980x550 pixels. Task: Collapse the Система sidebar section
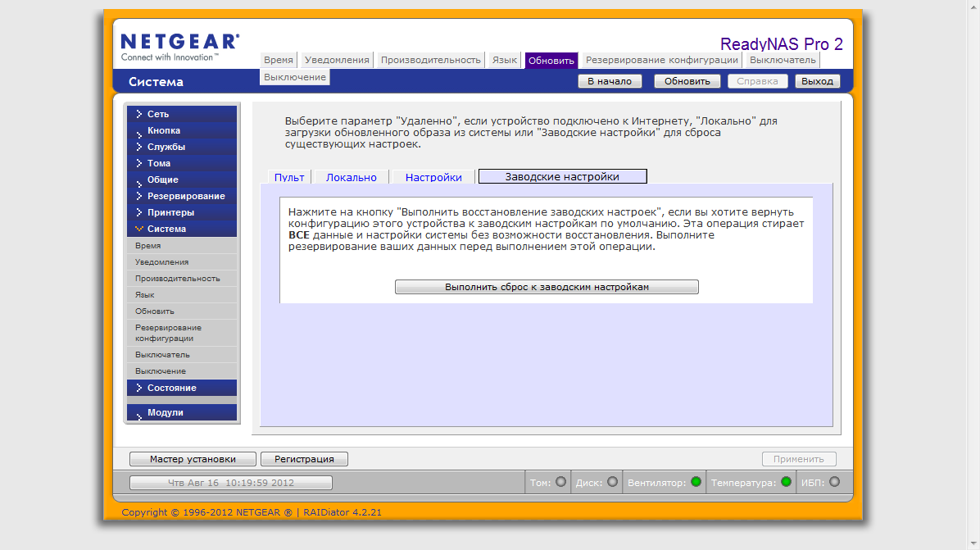pyautogui.click(x=182, y=229)
